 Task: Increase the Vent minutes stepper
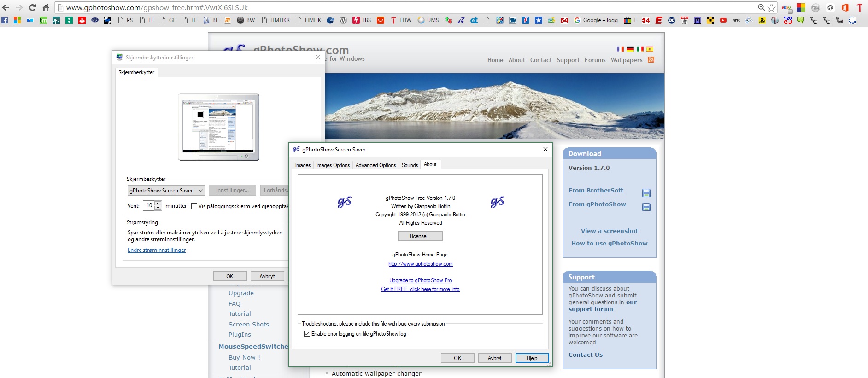pyautogui.click(x=158, y=204)
